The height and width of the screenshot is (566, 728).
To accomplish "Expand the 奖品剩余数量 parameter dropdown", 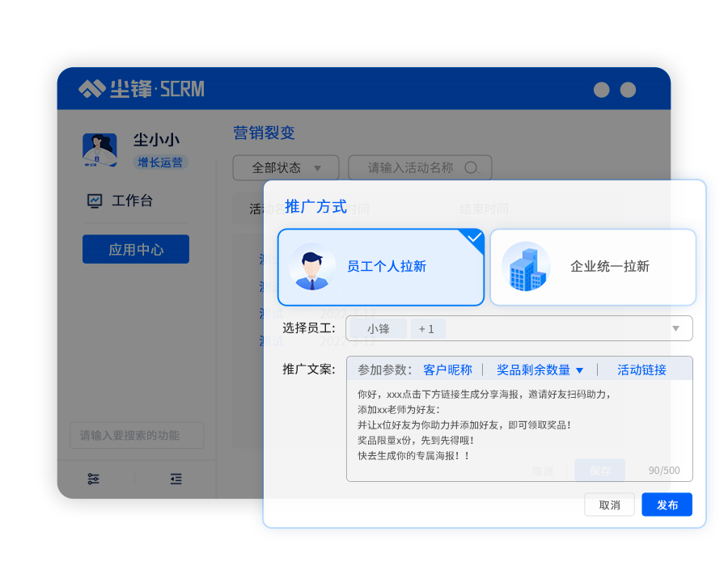I will click(540, 370).
